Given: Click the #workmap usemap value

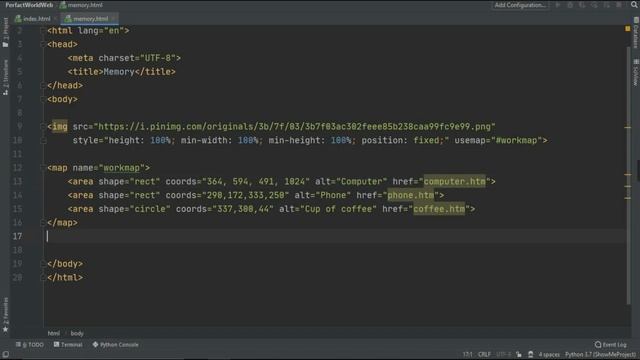Looking at the screenshot, I should (516, 140).
